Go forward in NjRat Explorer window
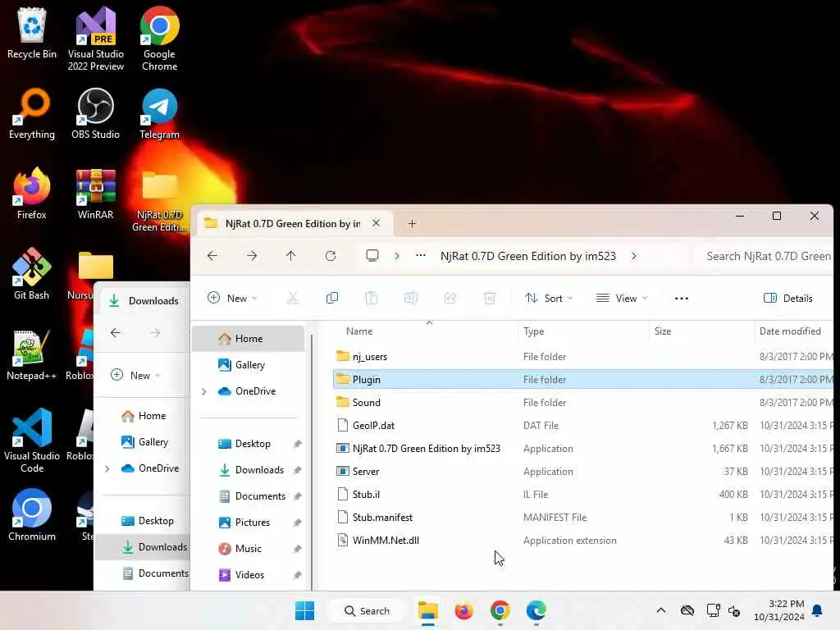Image resolution: width=840 pixels, height=630 pixels. [252, 256]
